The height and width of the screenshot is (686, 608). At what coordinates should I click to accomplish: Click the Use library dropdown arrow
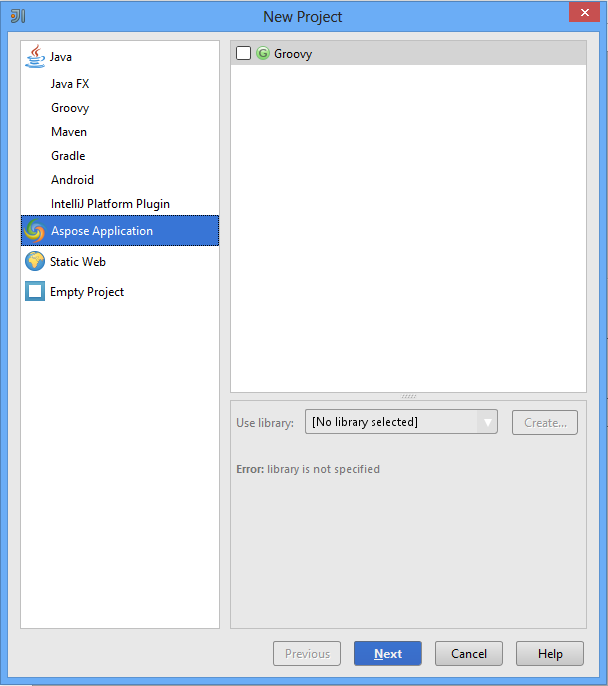coord(488,422)
